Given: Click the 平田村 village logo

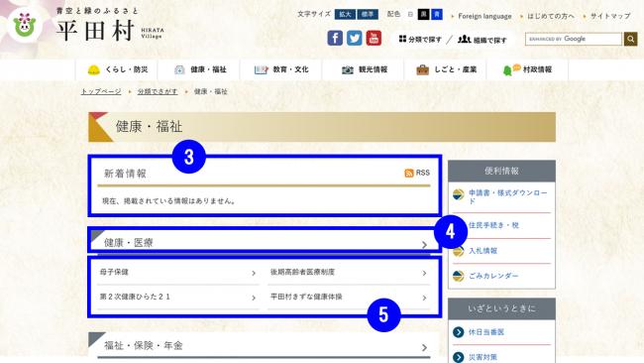Looking at the screenshot, I should (x=25, y=25).
